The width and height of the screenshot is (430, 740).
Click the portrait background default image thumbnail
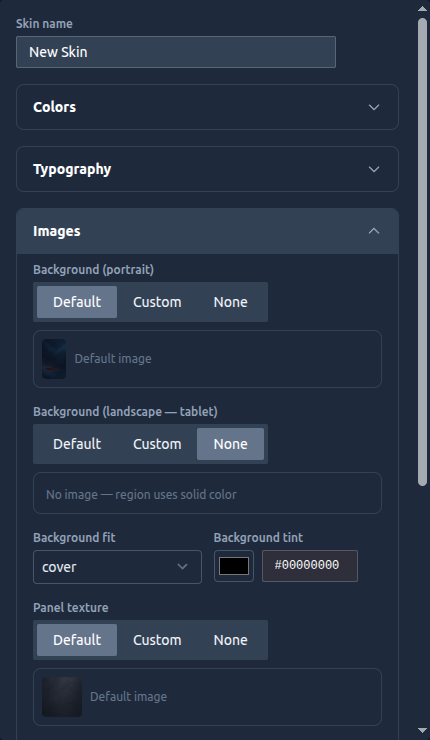click(x=54, y=359)
